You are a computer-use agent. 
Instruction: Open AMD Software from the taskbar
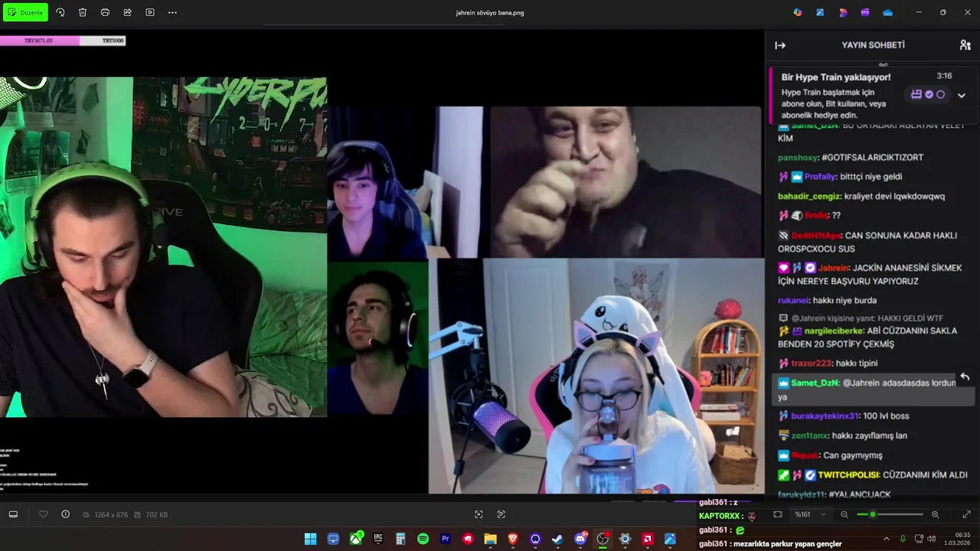tap(648, 539)
